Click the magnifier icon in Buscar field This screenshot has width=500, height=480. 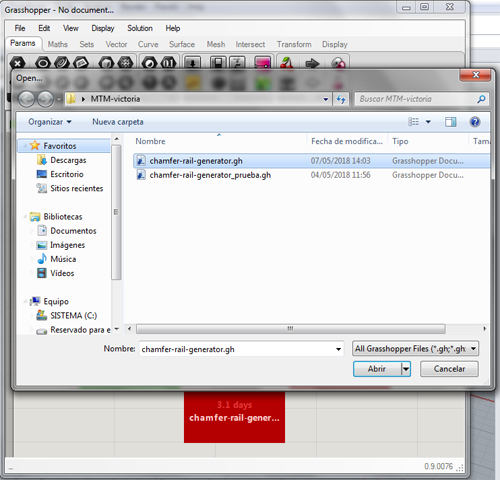pos(481,99)
